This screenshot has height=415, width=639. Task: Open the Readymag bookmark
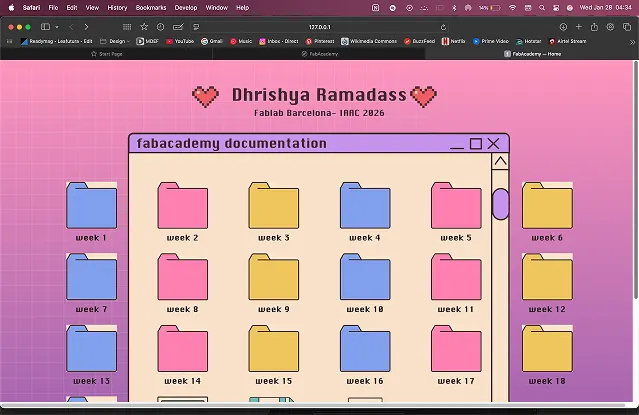coord(57,41)
